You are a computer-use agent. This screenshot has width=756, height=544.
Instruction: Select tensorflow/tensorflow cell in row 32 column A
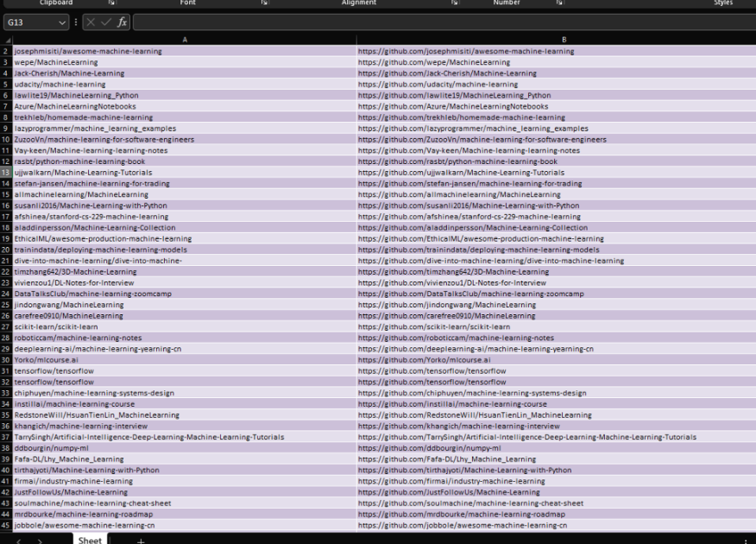pyautogui.click(x=185, y=382)
